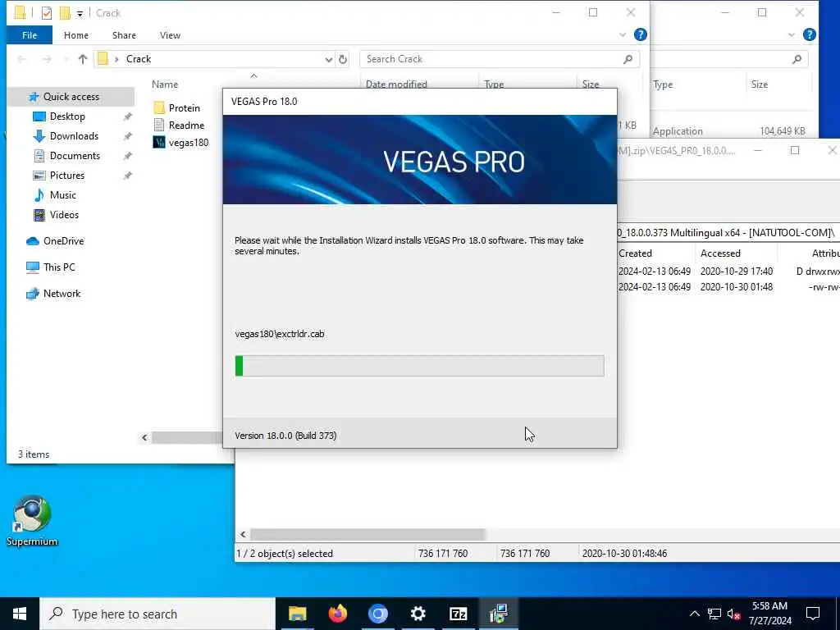The image size is (840, 630).
Task: Select OneDrive in the navigation pane
Action: (x=63, y=241)
